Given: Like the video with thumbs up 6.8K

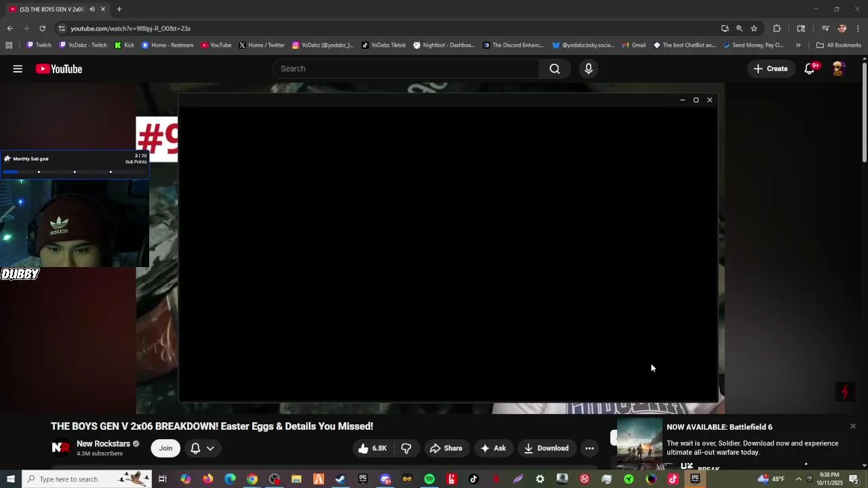Looking at the screenshot, I should tap(372, 448).
